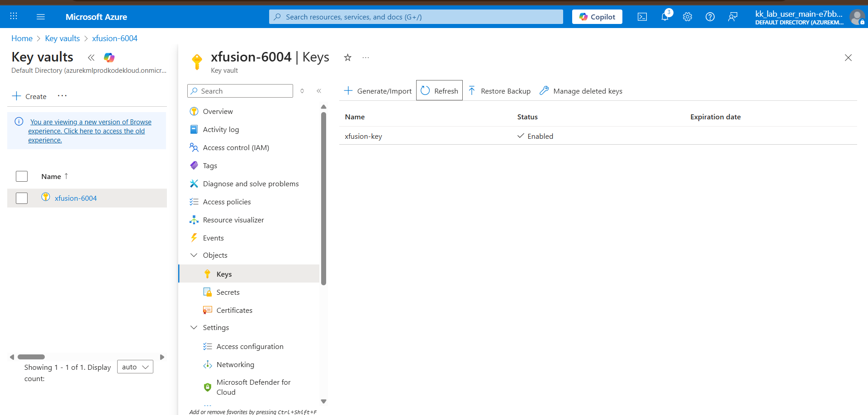Click Copilot icon beside Key vaults title
Screen dimensions: 868x415
pos(109,57)
